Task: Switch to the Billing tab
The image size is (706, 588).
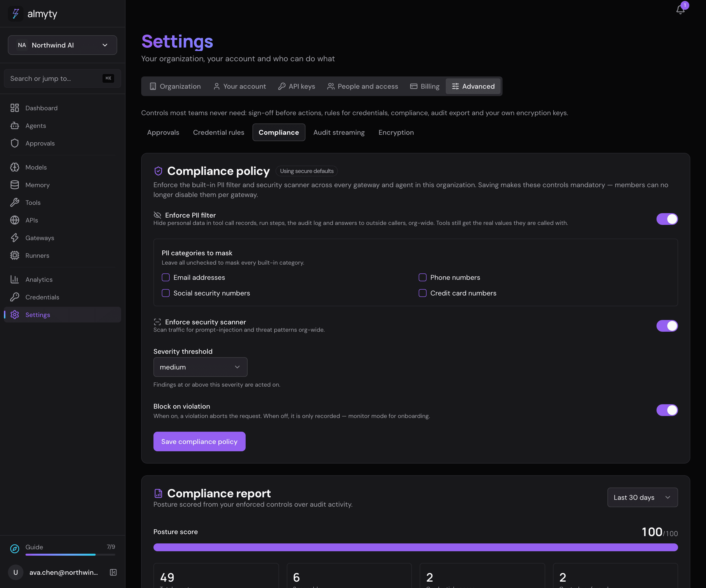Action: tap(425, 86)
